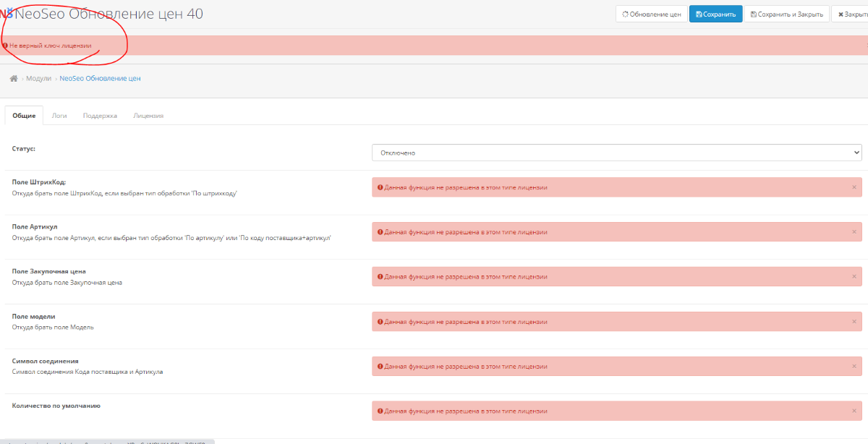
Task: Switch to the Общие tab
Action: point(24,116)
